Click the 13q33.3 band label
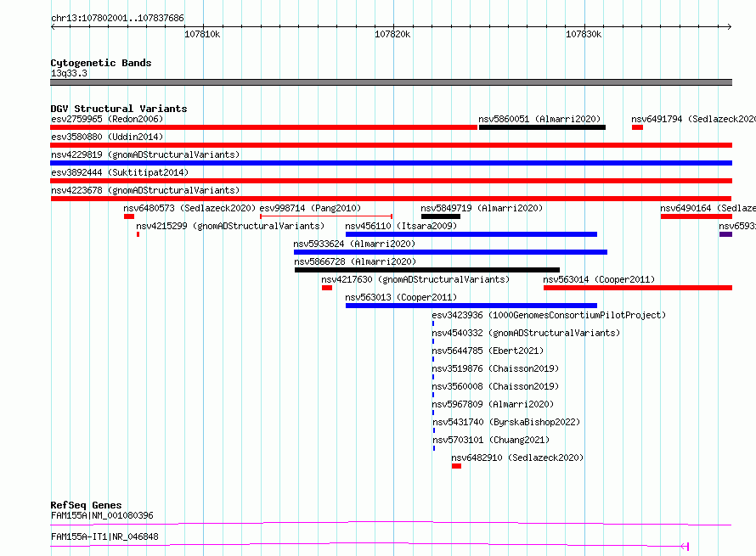The image size is (756, 556). click(x=69, y=73)
